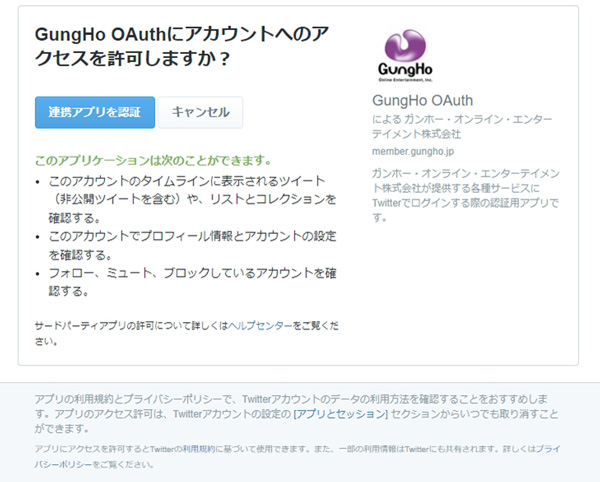Click the bullet about プロフィール情報とアカウントの設定
Screen dimensions: 600x482
pyautogui.click(x=192, y=245)
